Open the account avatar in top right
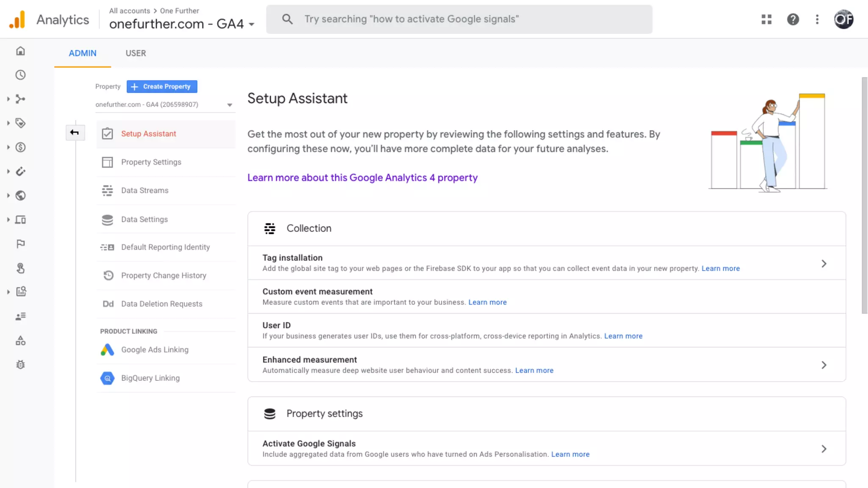The height and width of the screenshot is (488, 868). coord(843,19)
